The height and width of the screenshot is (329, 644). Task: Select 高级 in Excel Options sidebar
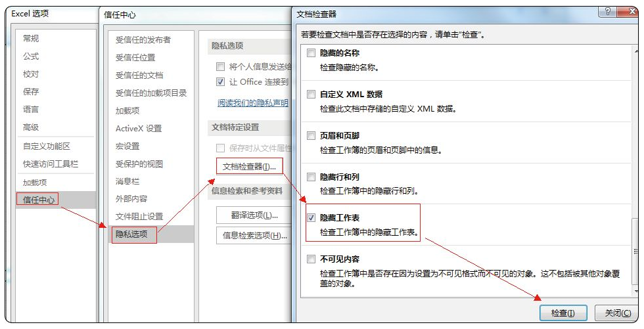pyautogui.click(x=31, y=127)
